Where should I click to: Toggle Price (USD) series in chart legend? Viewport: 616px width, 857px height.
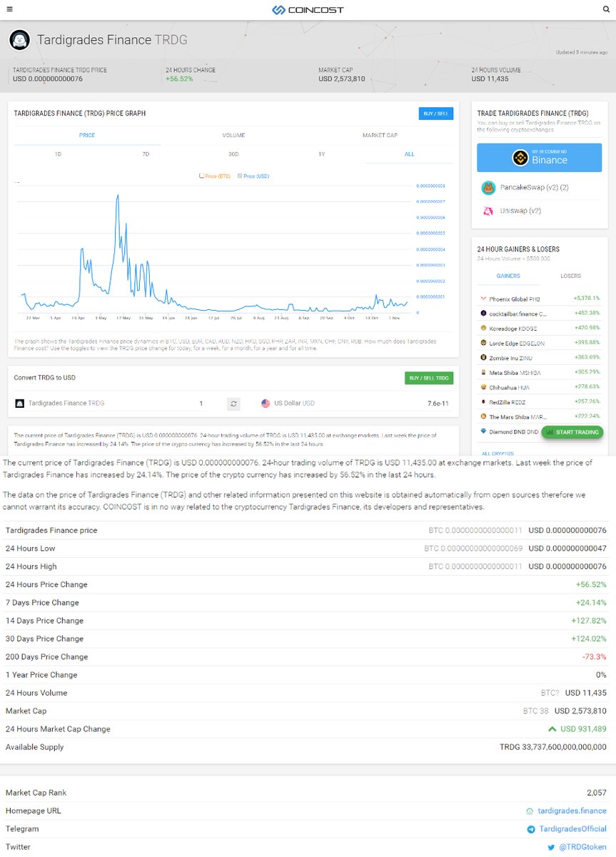coord(253,176)
